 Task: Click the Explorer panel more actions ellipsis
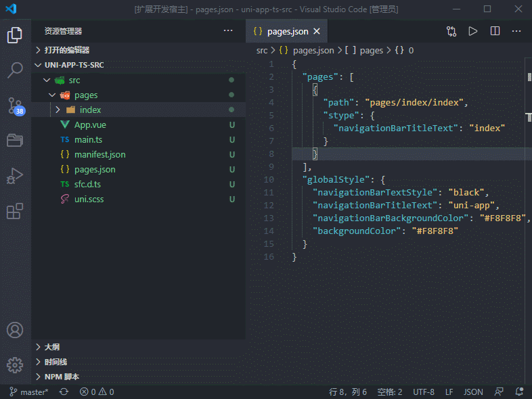(x=228, y=31)
